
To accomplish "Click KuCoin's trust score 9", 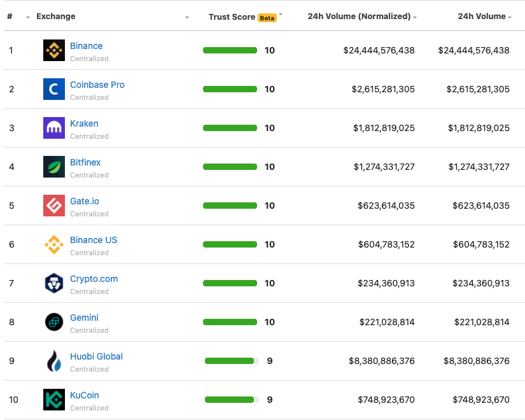I will (270, 400).
